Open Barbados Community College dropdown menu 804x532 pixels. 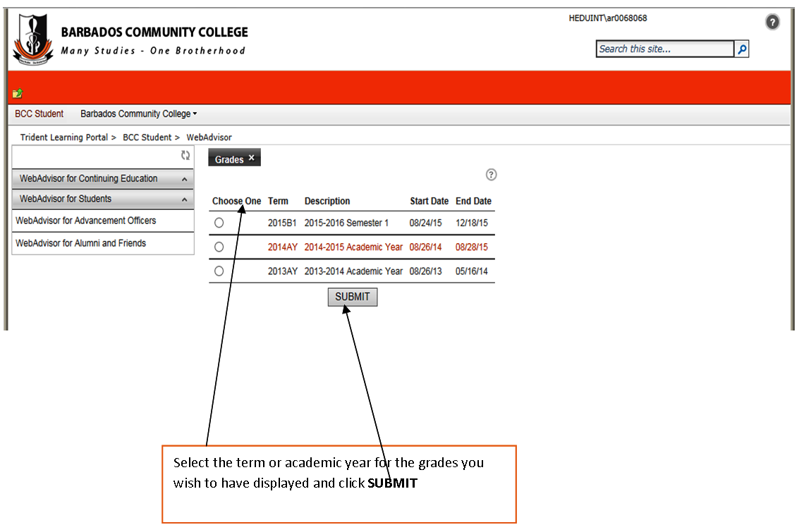pyautogui.click(x=138, y=114)
